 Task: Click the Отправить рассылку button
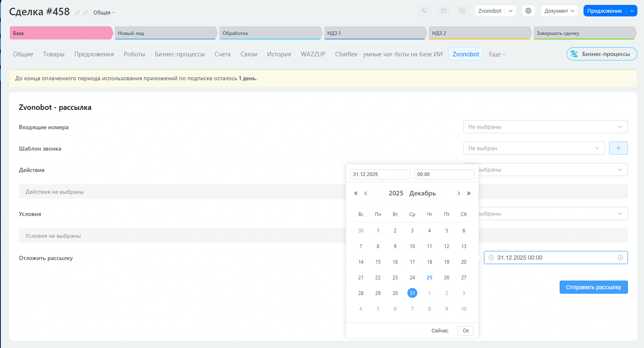click(x=594, y=287)
